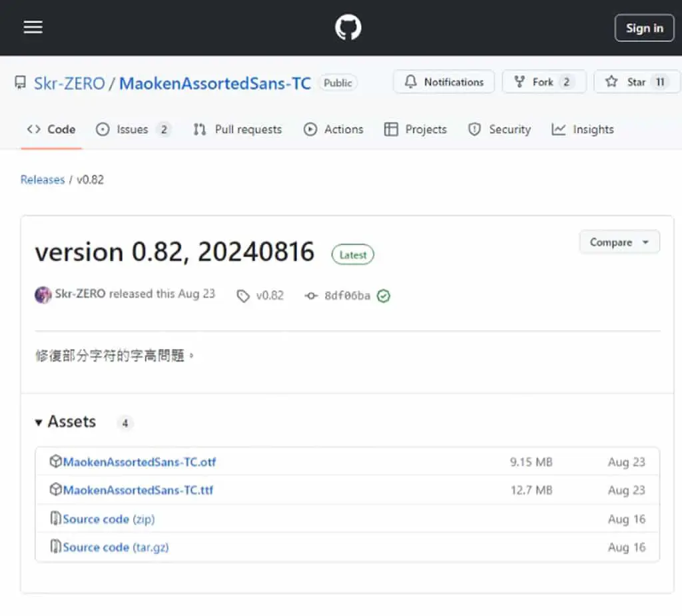Go back to Releases breadcrumb link
This screenshot has height=616, width=682.
click(x=43, y=180)
